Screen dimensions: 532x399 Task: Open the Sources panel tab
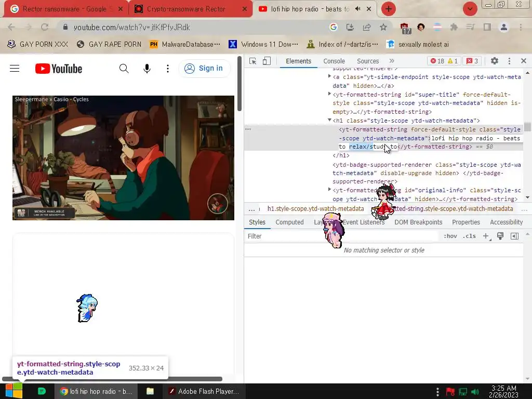click(x=368, y=61)
